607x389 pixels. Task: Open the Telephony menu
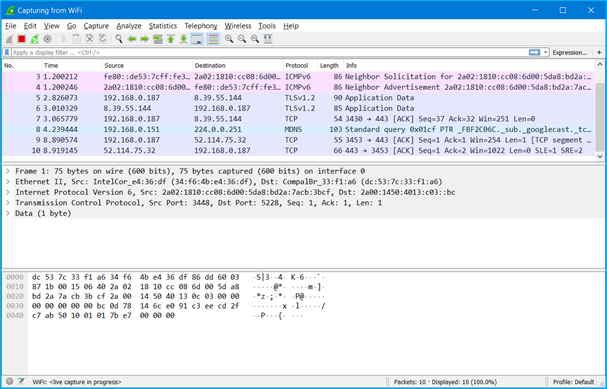point(201,26)
